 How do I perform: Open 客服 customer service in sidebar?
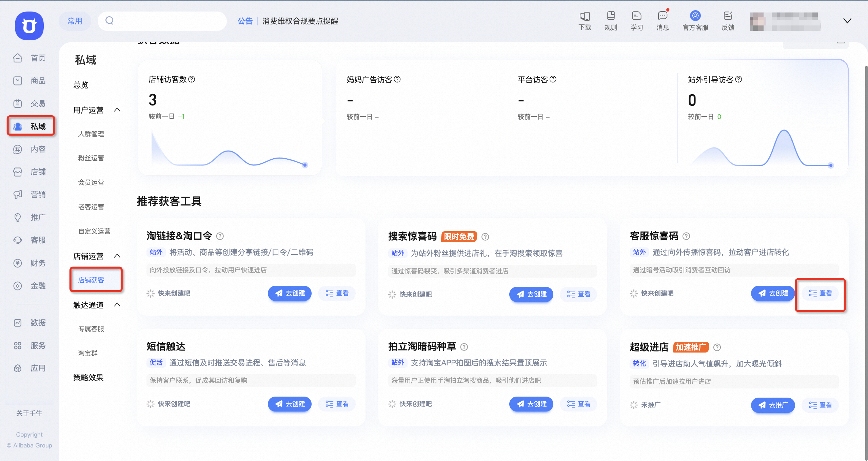click(x=29, y=240)
